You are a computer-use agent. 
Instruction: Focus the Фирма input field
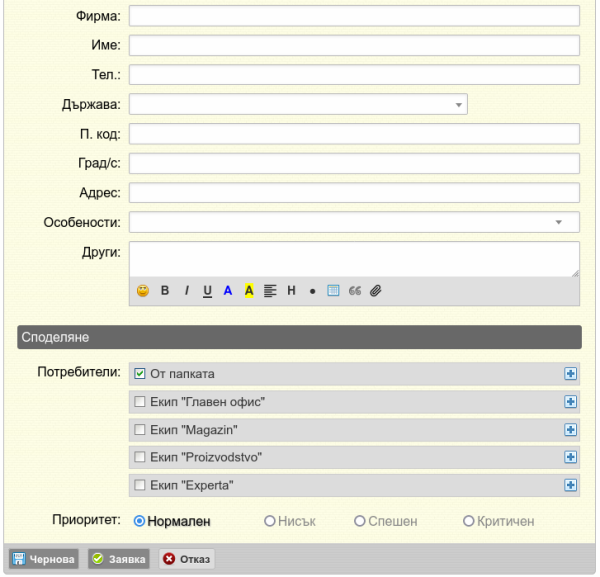point(354,16)
